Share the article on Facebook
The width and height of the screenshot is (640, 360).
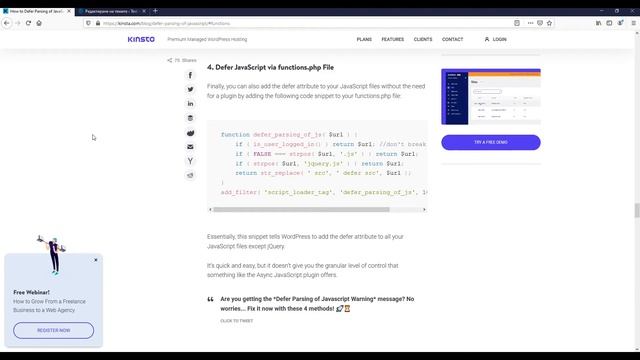pyautogui.click(x=190, y=75)
